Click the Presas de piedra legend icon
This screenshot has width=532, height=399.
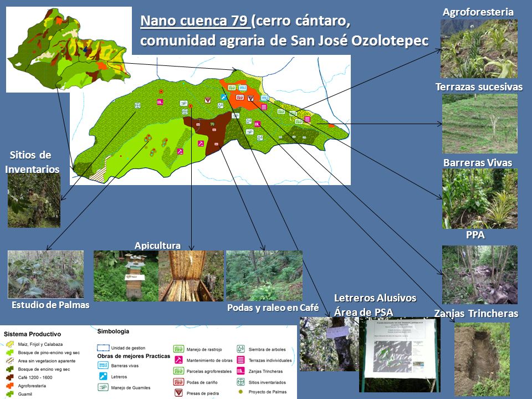click(178, 393)
